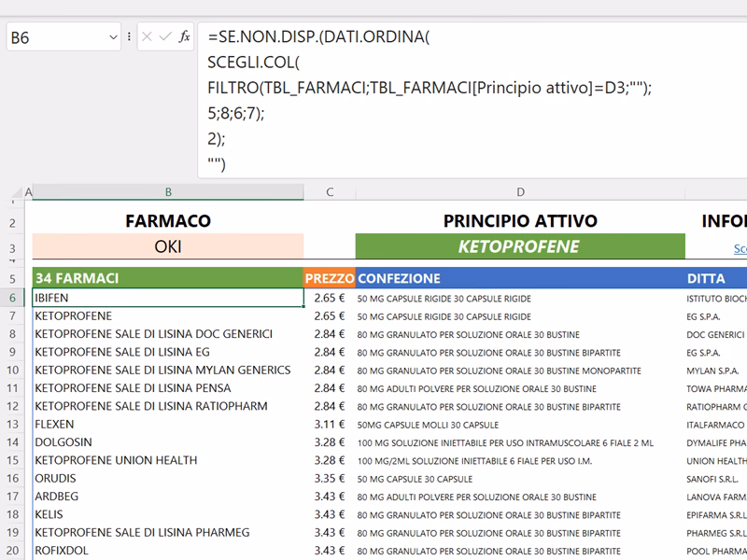Image resolution: width=747 pixels, height=560 pixels.
Task: Click the blue link under INFO heading
Action: coord(740,248)
